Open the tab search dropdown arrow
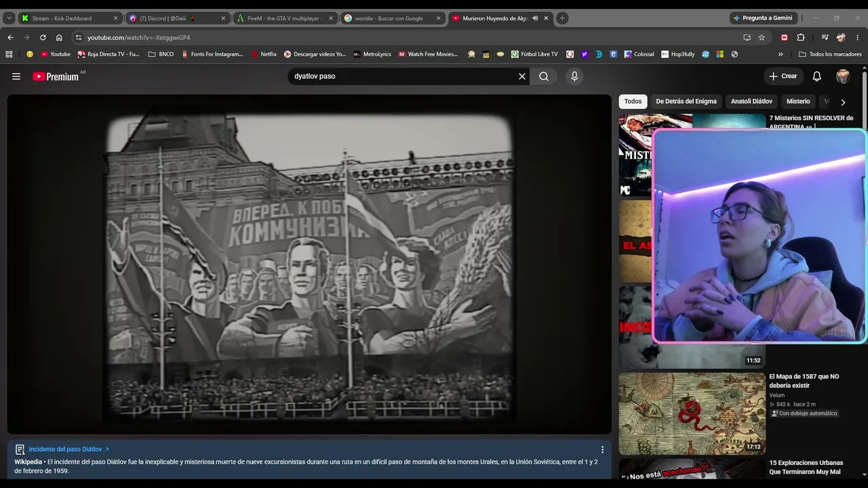868x488 pixels. click(9, 18)
